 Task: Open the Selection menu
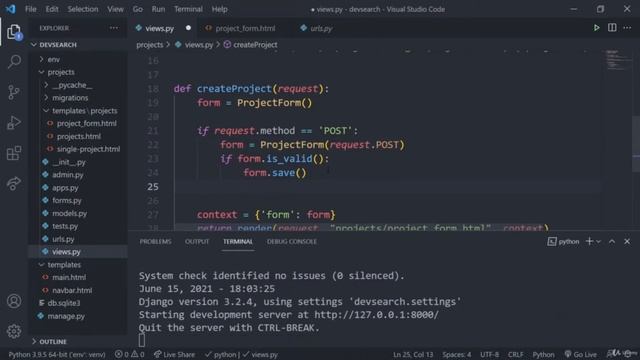(x=83, y=9)
